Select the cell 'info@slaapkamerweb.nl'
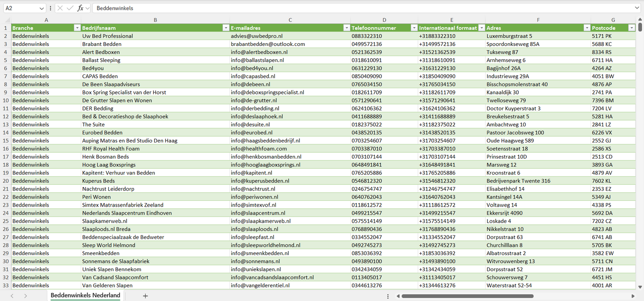Viewport: 644px width, 301px height. [x=290, y=221]
